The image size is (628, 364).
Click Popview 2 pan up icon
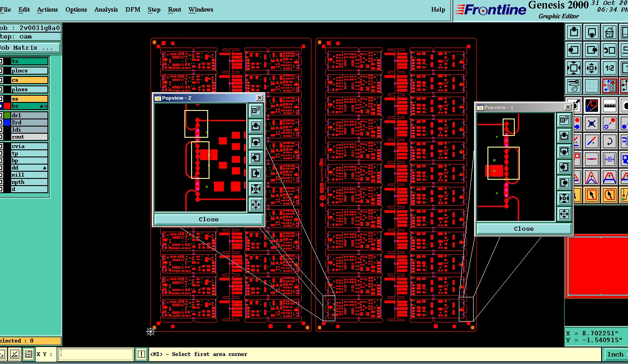(x=256, y=126)
